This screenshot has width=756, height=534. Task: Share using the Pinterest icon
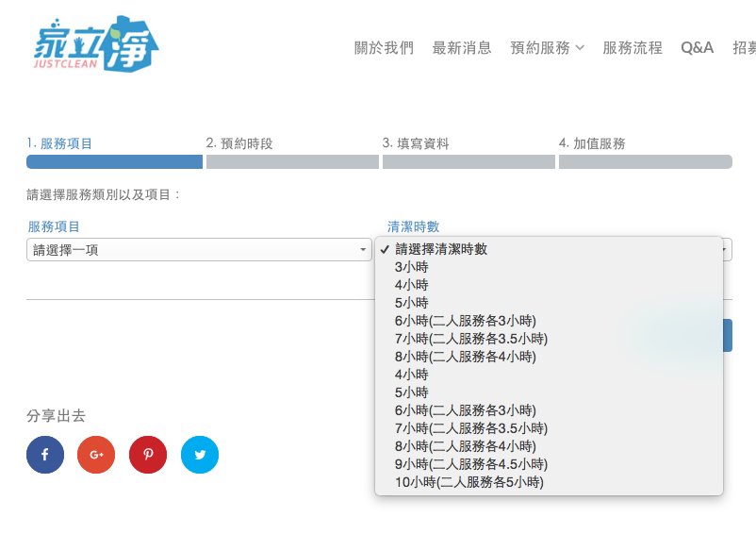(x=148, y=455)
